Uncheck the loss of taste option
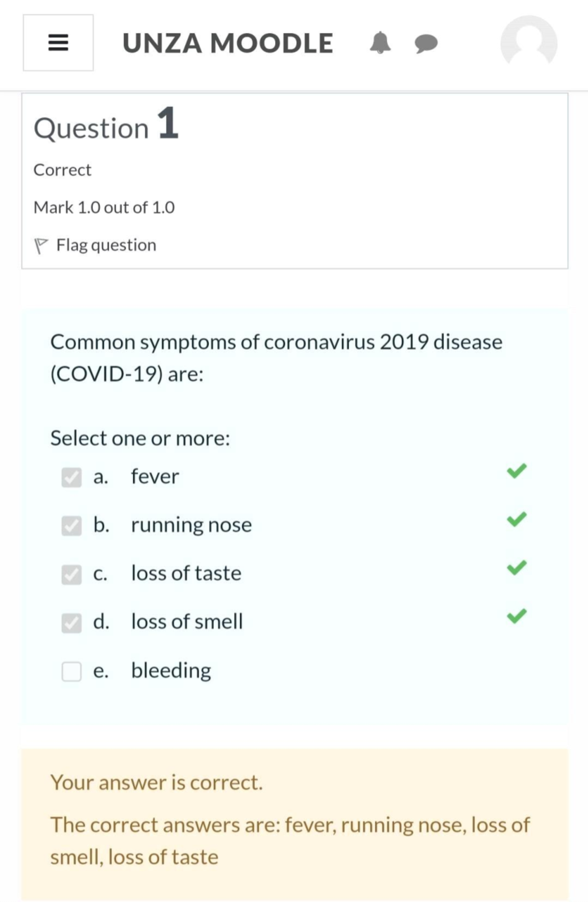588x902 pixels. [72, 575]
